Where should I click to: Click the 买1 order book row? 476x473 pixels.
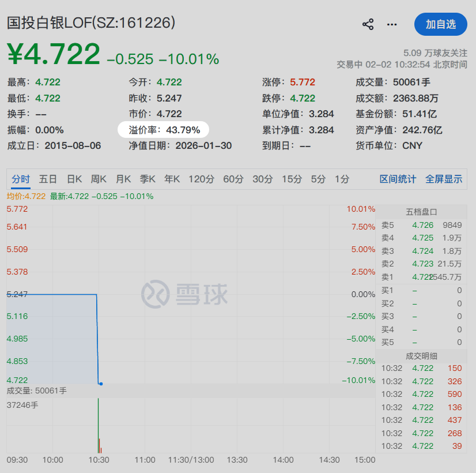(x=421, y=290)
